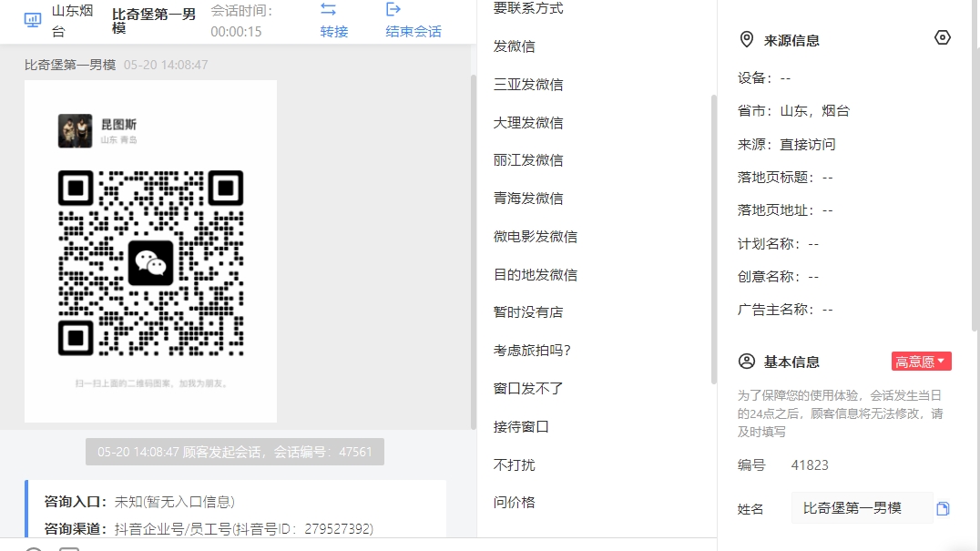Click the quick replies list scrollbar
The width and height of the screenshot is (980, 551).
714,239
